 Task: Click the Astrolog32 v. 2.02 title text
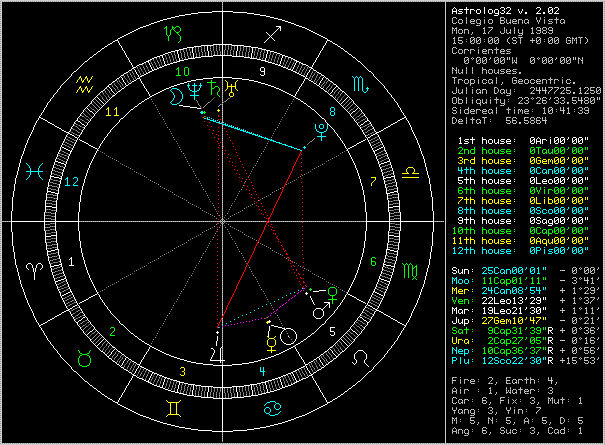point(505,11)
